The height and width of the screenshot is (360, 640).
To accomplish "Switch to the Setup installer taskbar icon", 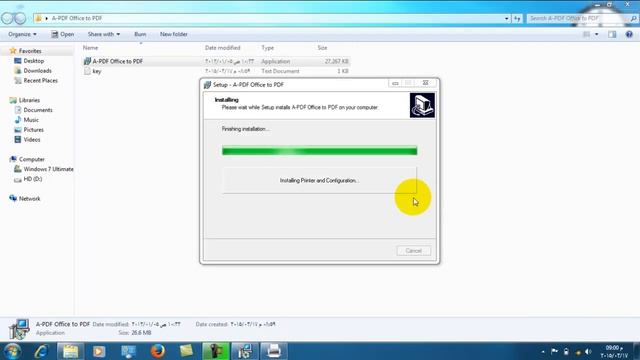I will (x=244, y=351).
